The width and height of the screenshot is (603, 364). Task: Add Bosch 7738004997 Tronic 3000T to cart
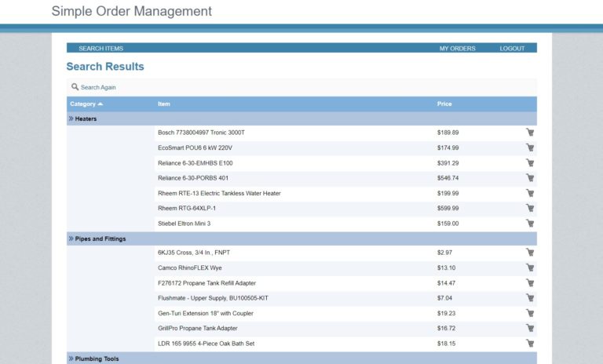[530, 133]
